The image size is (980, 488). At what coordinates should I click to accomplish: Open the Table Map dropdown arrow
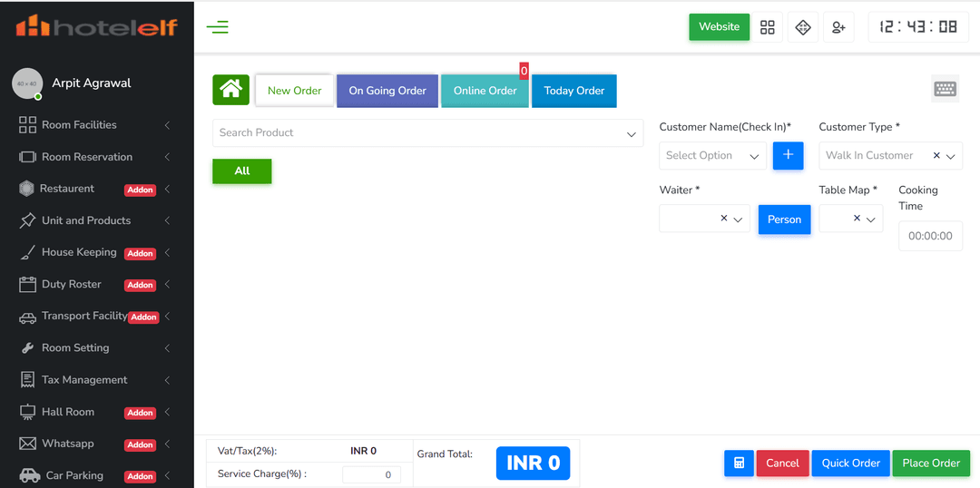(870, 220)
